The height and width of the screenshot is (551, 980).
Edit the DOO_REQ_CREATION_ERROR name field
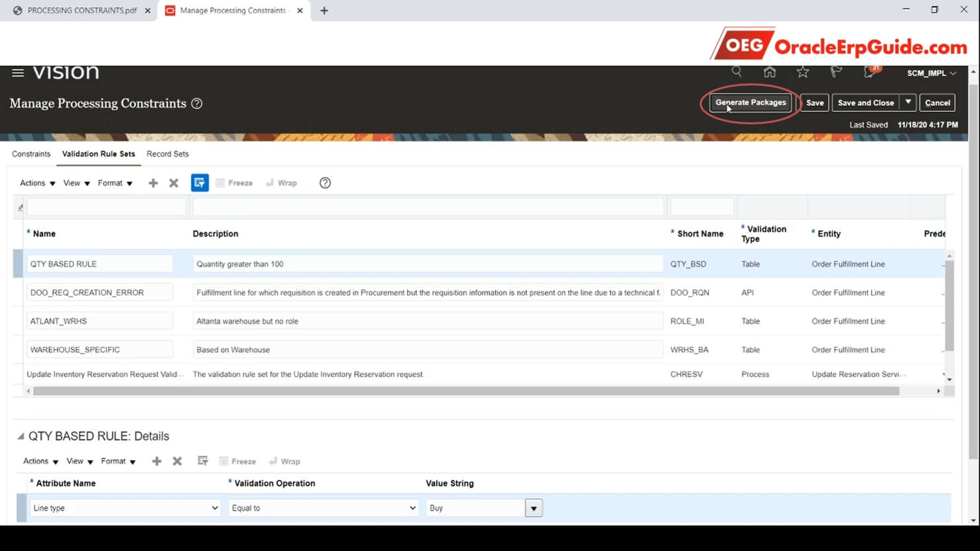tap(100, 292)
